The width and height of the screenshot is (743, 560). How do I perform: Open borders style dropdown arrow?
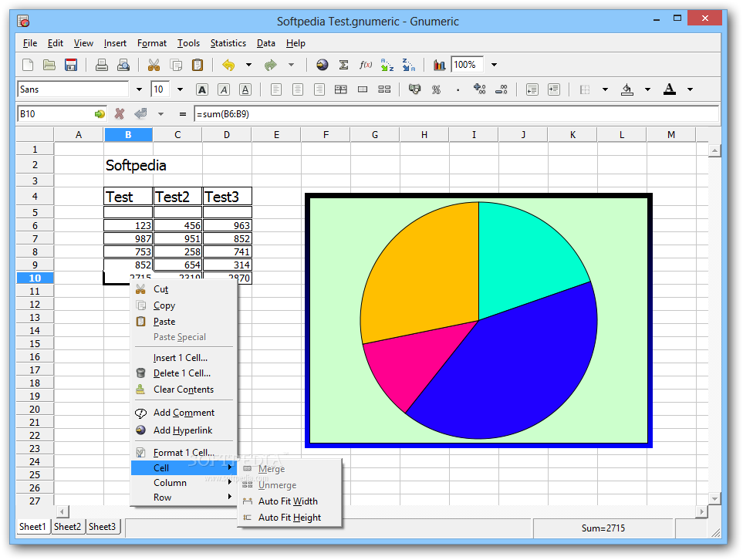(x=605, y=89)
